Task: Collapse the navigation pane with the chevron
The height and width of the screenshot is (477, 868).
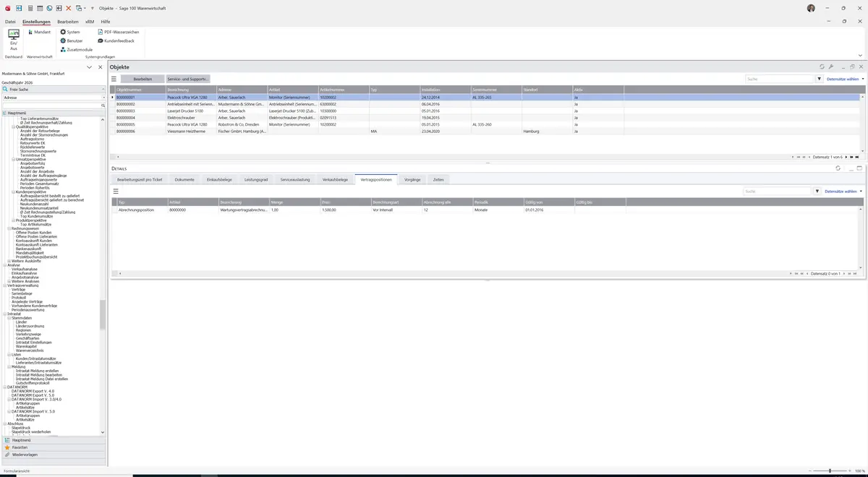Action: click(89, 67)
